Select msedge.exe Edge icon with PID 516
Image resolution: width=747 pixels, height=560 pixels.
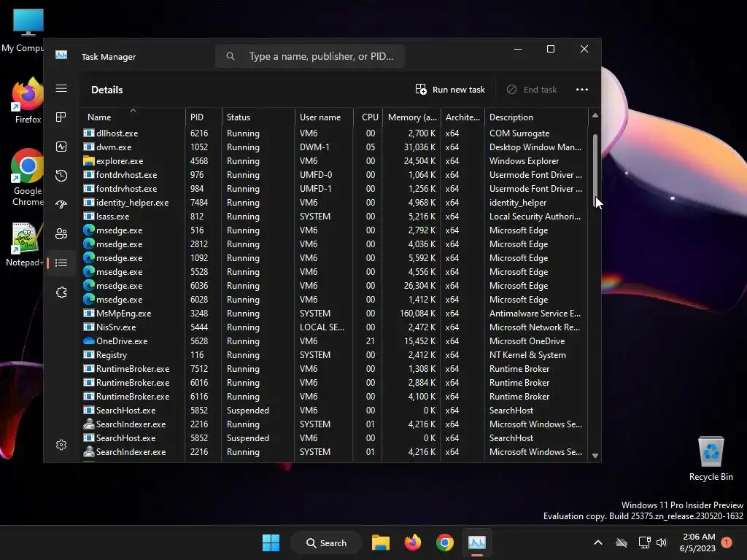[88, 230]
